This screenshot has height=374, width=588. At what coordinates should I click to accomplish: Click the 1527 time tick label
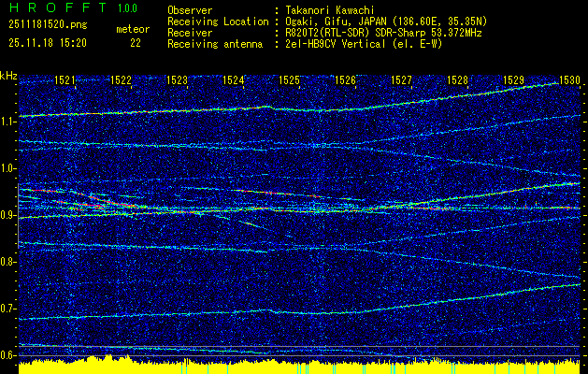click(x=401, y=80)
